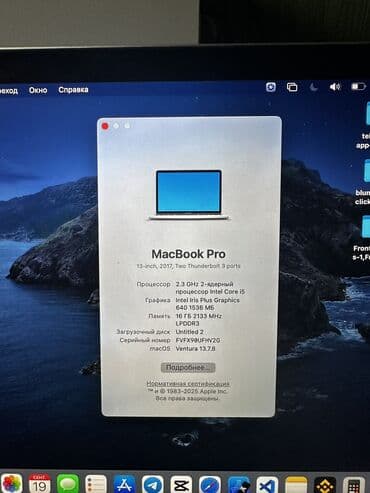Launch CapCut from the Dock
The height and width of the screenshot is (493, 370).
click(181, 484)
